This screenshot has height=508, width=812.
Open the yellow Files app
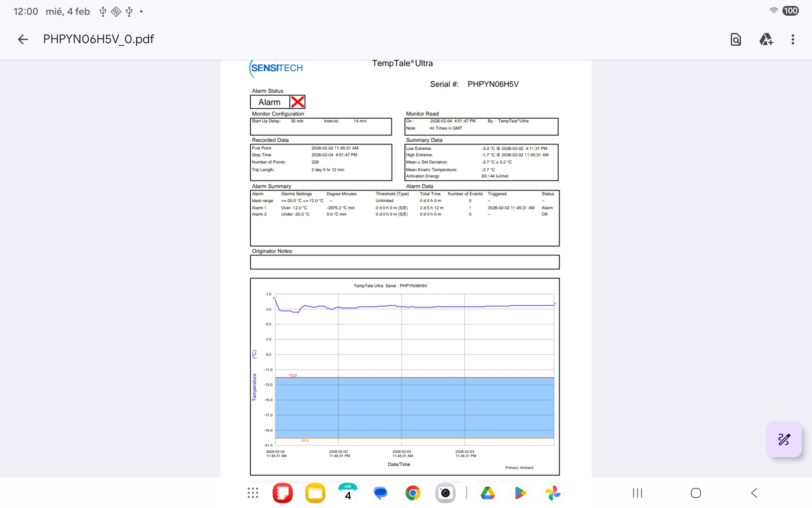(315, 493)
